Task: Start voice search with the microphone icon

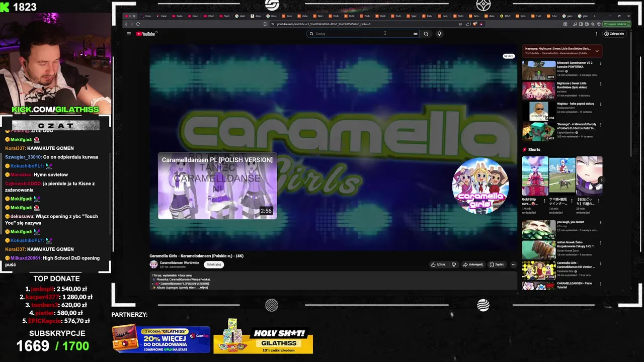Action: click(439, 34)
